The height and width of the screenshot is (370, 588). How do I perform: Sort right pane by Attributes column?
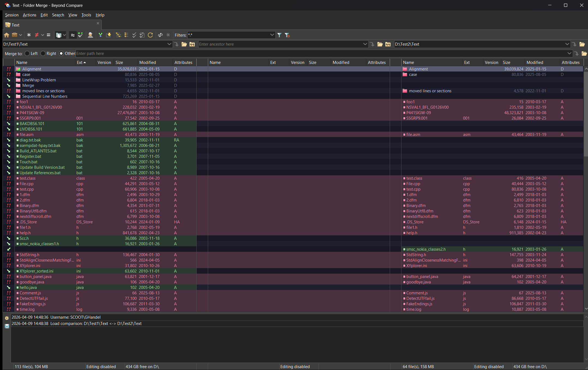pyautogui.click(x=571, y=63)
